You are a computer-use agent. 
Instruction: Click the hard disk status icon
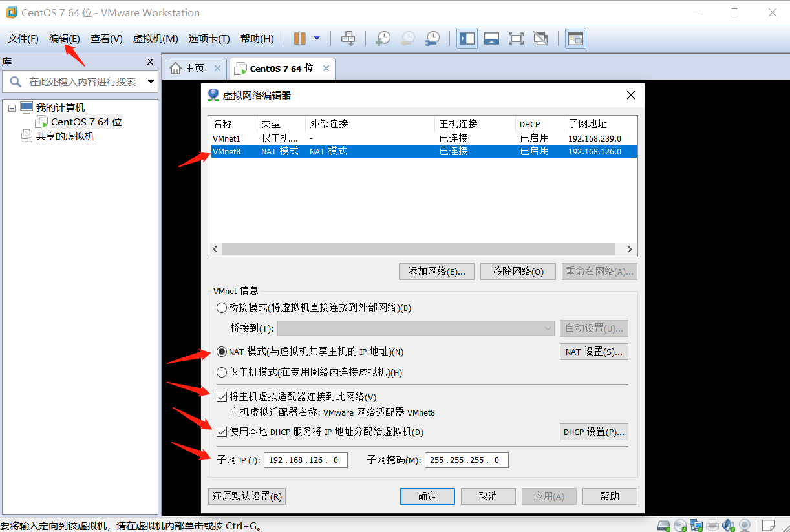click(x=664, y=525)
